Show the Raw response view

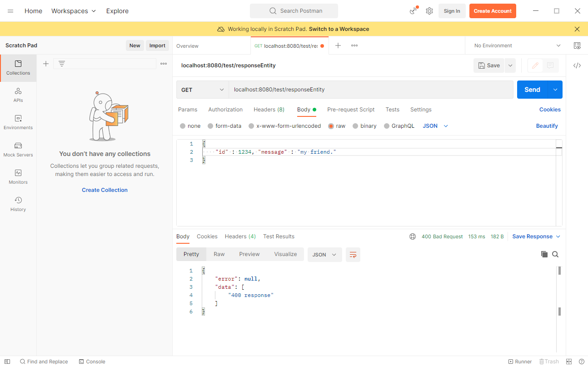click(x=219, y=254)
